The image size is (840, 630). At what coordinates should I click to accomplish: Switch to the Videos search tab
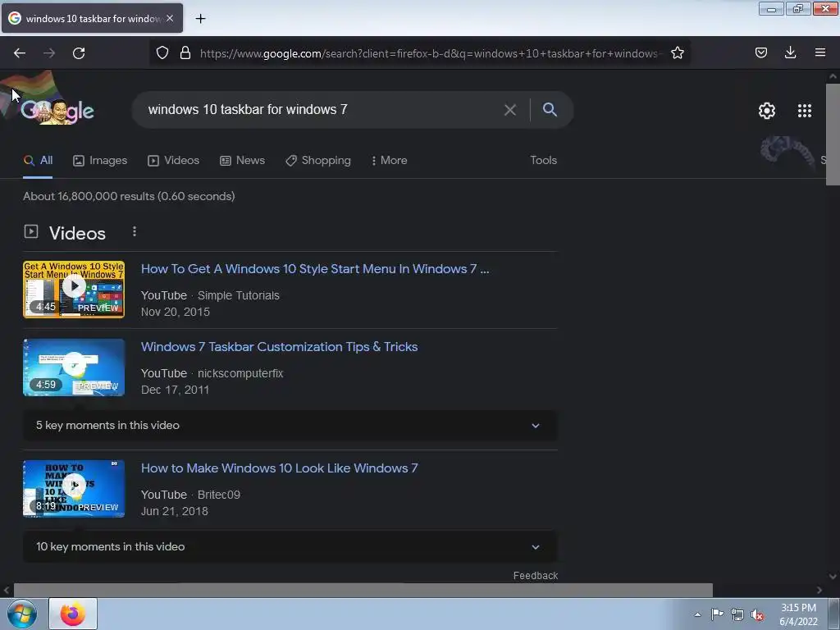click(174, 160)
